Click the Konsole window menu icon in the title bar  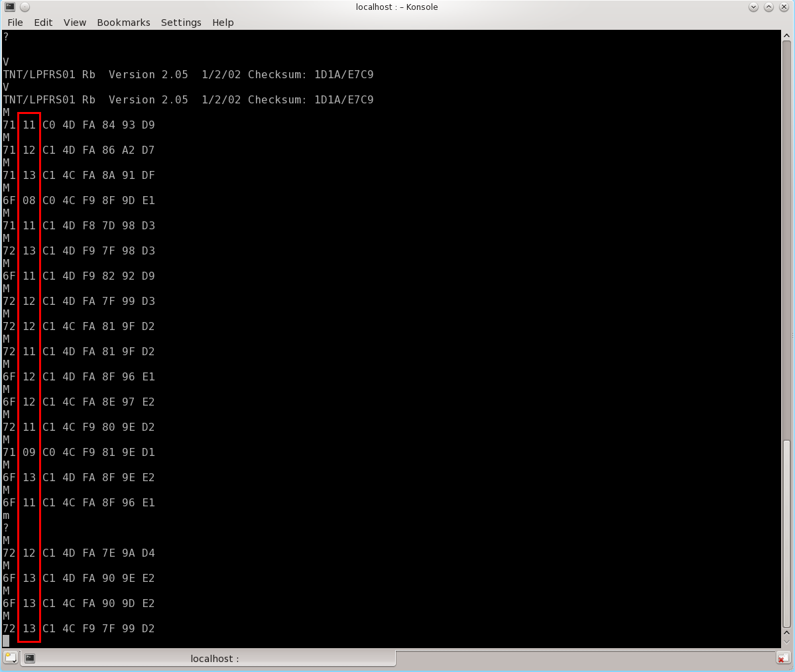[x=10, y=7]
